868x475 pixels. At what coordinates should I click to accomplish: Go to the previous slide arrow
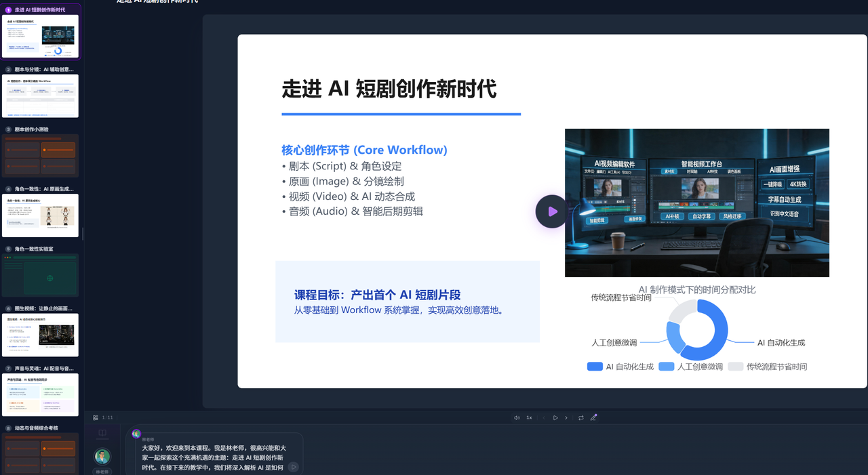pyautogui.click(x=544, y=418)
